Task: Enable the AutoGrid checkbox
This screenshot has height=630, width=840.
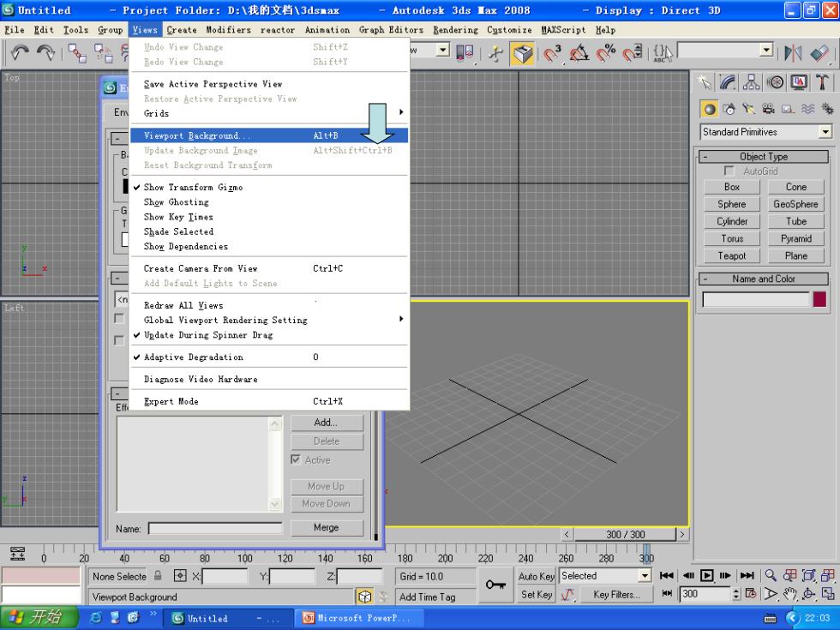Action: tap(729, 171)
